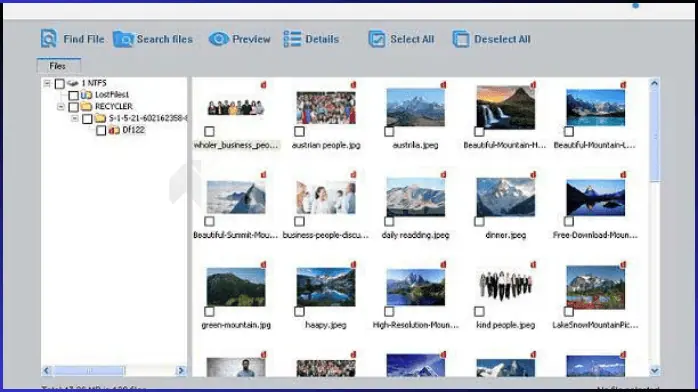Click the Details label
Screen dimensions: 698x392
point(322,39)
